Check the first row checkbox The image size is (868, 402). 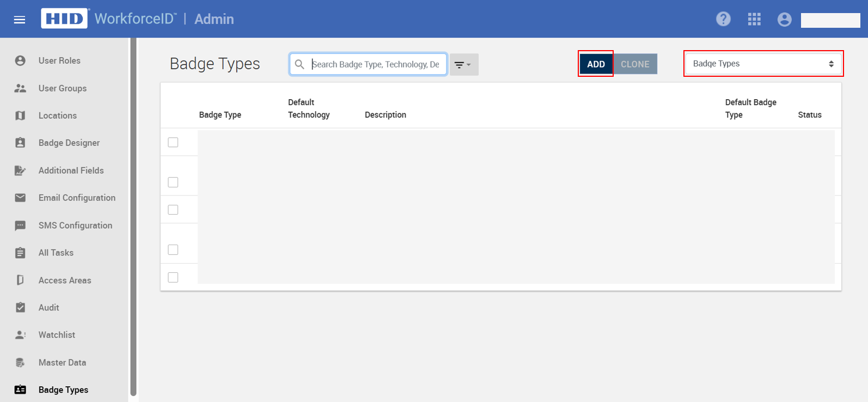[x=173, y=142]
